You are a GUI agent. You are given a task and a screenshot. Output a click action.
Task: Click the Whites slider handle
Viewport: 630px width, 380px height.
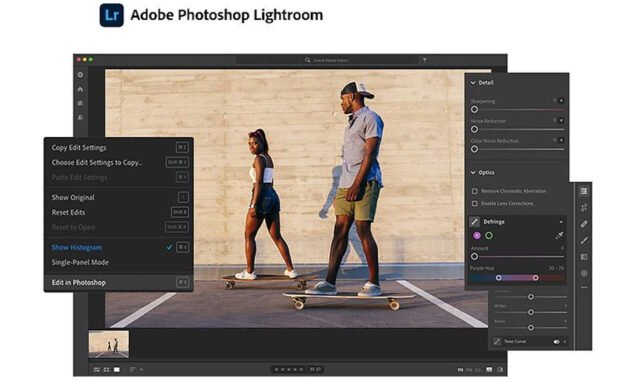click(531, 312)
